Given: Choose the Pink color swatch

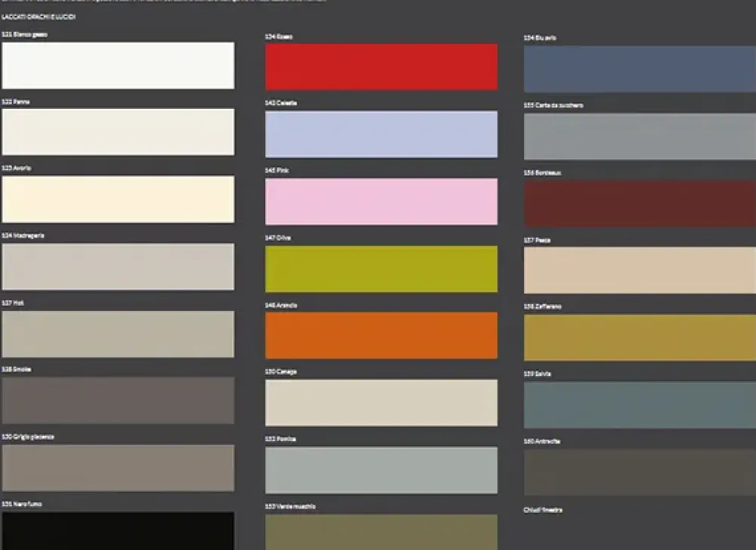Looking at the screenshot, I should (381, 202).
